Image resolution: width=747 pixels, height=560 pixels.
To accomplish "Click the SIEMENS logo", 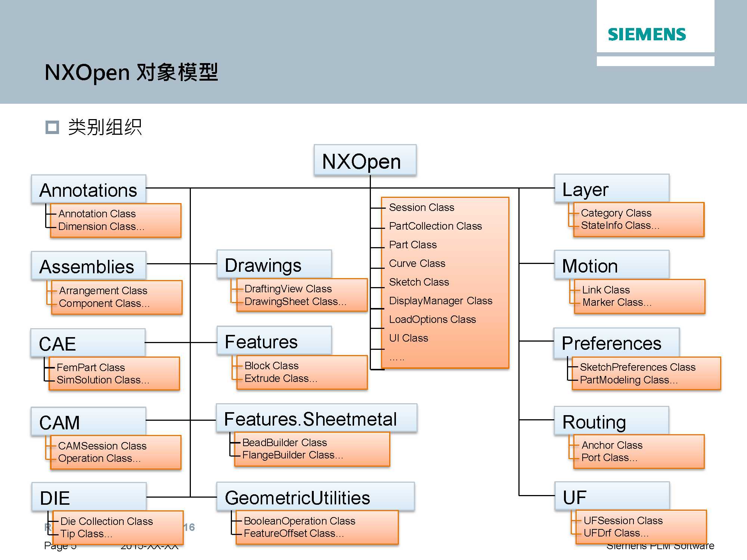I will point(647,34).
